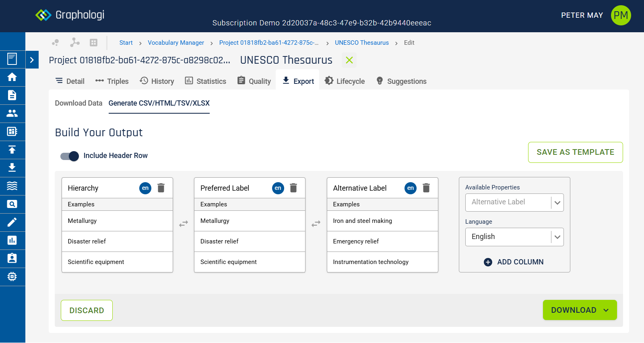Open the waves icon in sidebar
This screenshot has width=644, height=343.
tap(12, 186)
